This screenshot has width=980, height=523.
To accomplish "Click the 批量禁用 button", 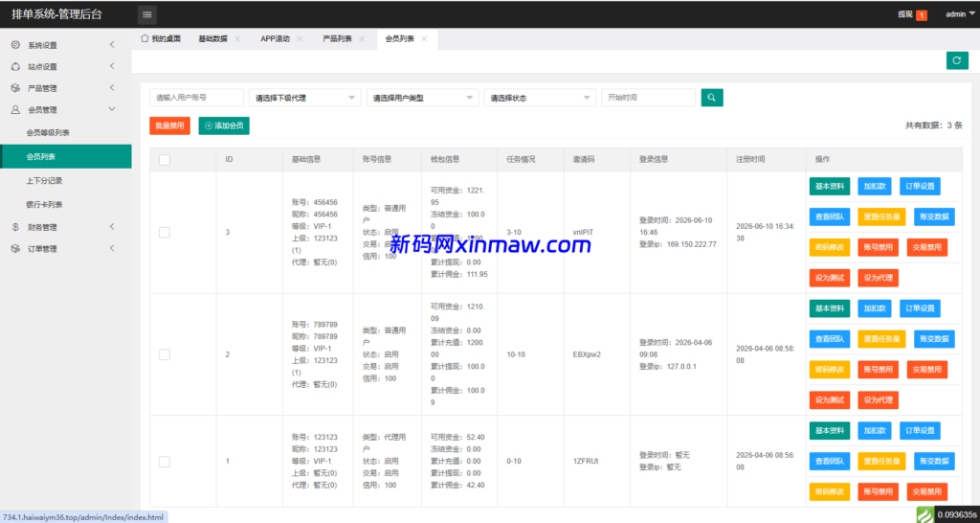I will click(x=170, y=125).
